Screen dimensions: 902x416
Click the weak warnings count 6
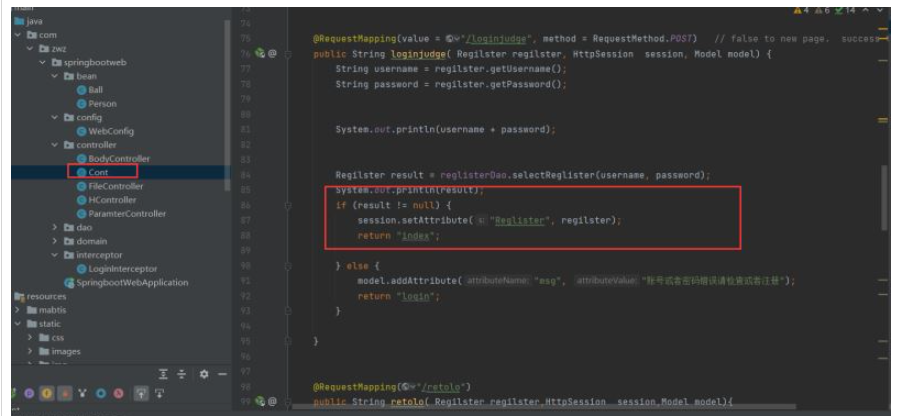823,10
